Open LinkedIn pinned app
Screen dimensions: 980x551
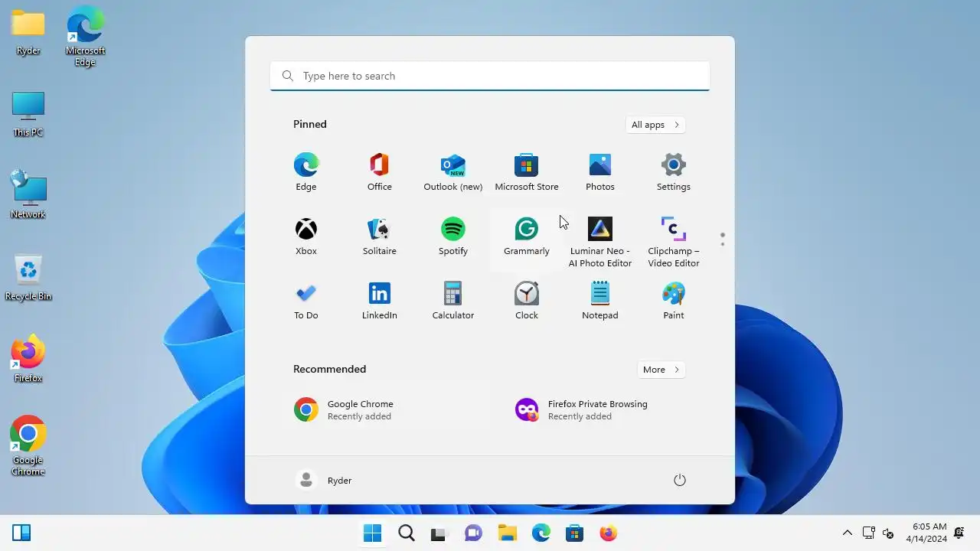coord(380,301)
